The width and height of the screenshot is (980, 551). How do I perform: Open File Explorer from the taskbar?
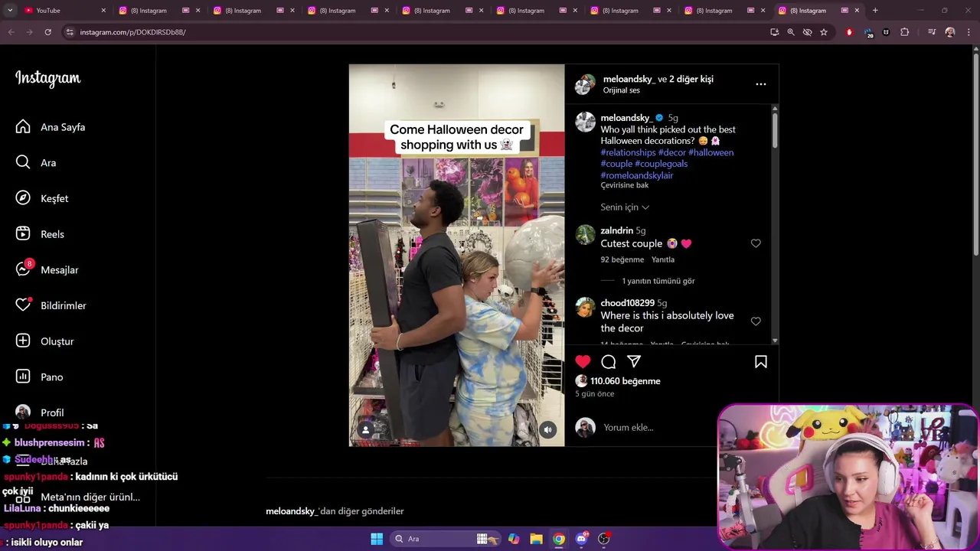tap(537, 539)
